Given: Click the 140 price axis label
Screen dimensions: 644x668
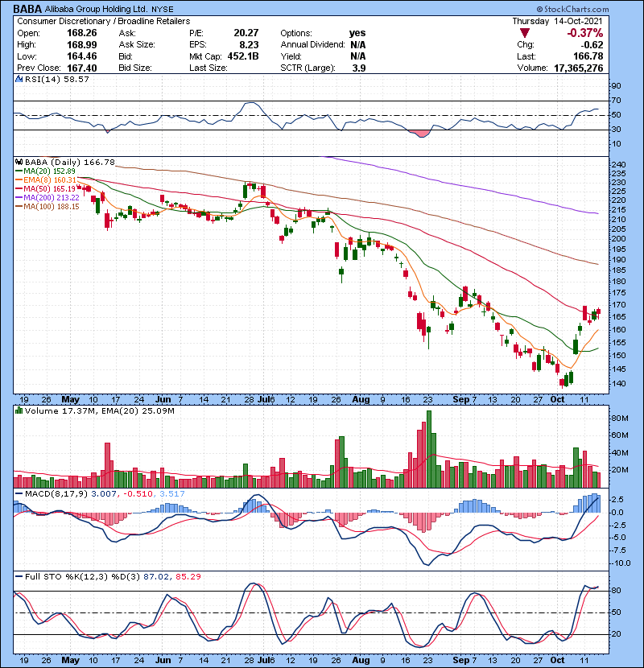Looking at the screenshot, I should pos(618,383).
